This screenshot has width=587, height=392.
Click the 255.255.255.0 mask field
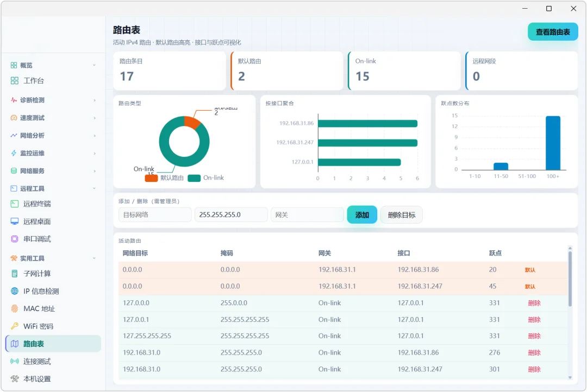[x=231, y=215]
